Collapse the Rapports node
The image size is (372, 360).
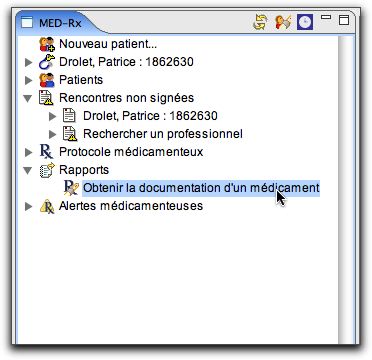pos(28,170)
